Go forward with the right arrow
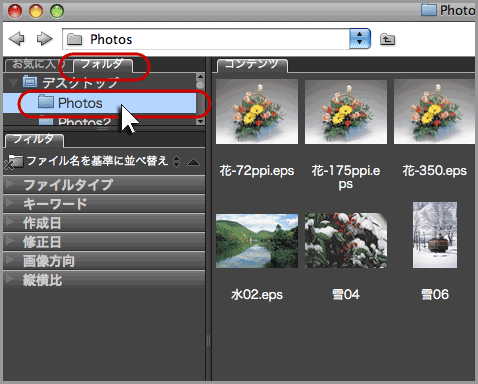 click(44, 39)
